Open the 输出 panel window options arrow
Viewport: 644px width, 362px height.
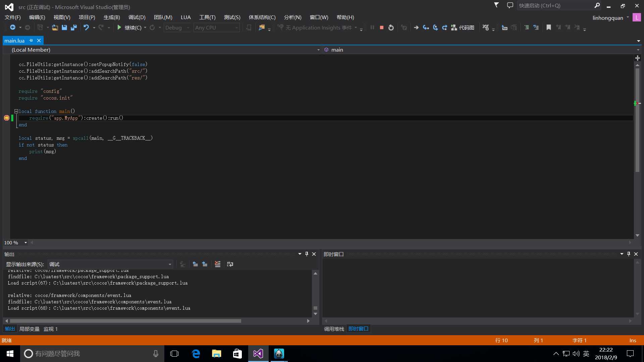point(300,254)
